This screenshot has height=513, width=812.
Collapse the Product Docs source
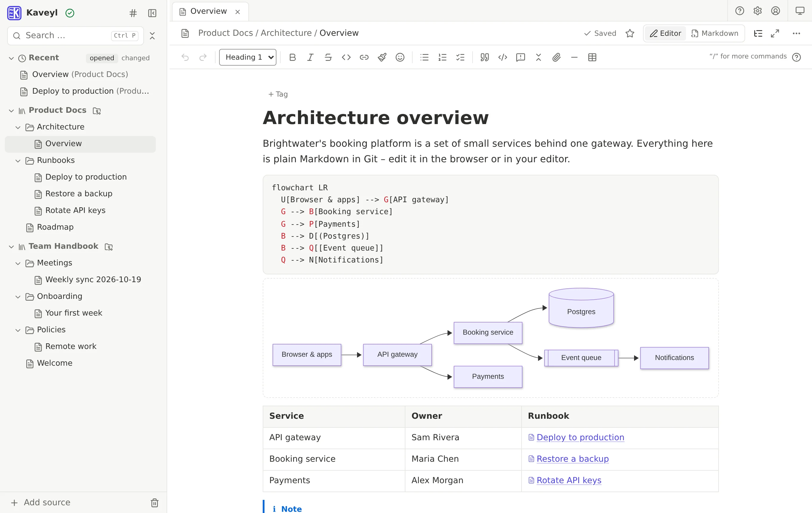11,111
